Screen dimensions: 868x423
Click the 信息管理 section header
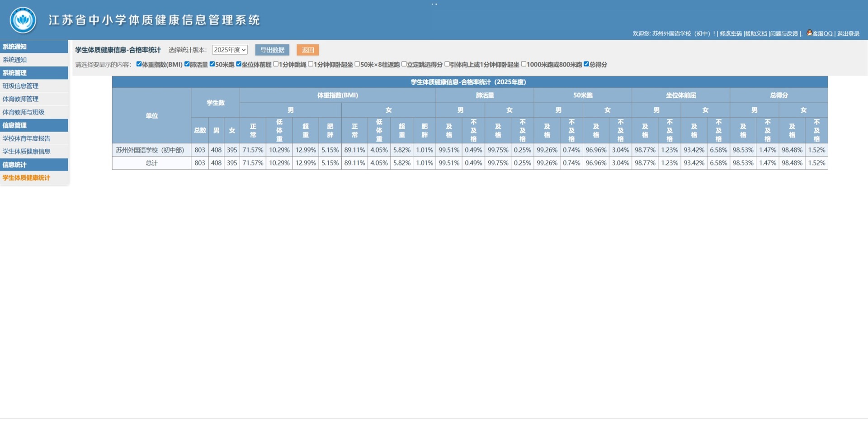click(34, 125)
